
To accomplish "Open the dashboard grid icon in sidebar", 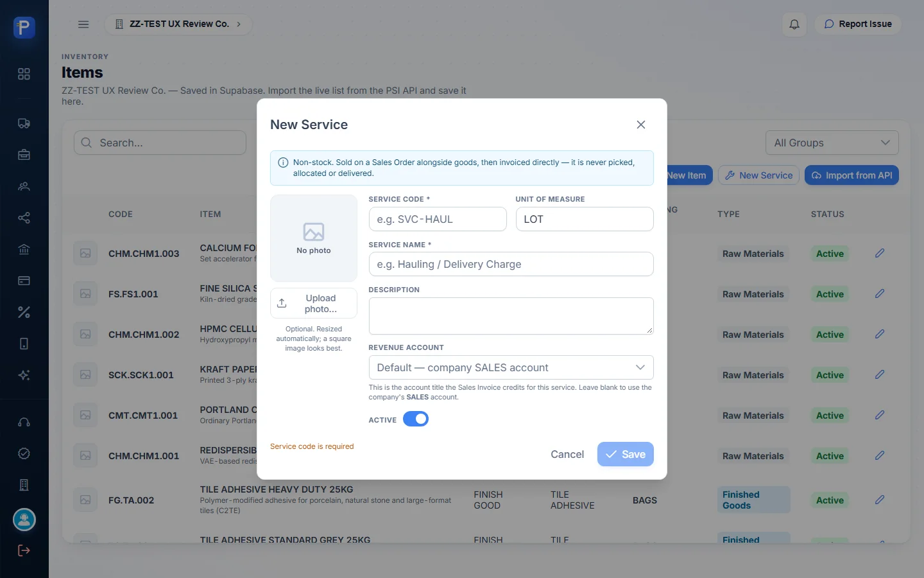I will (x=24, y=74).
